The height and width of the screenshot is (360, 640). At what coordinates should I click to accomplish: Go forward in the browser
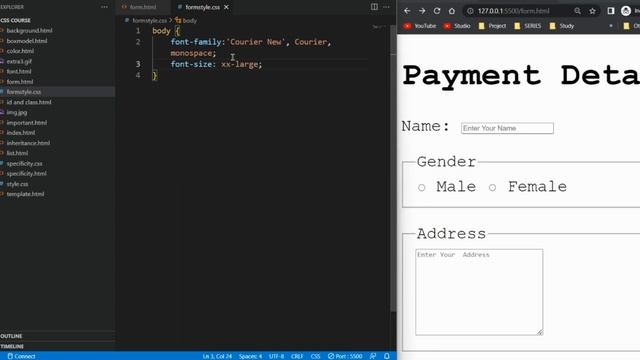click(x=422, y=11)
